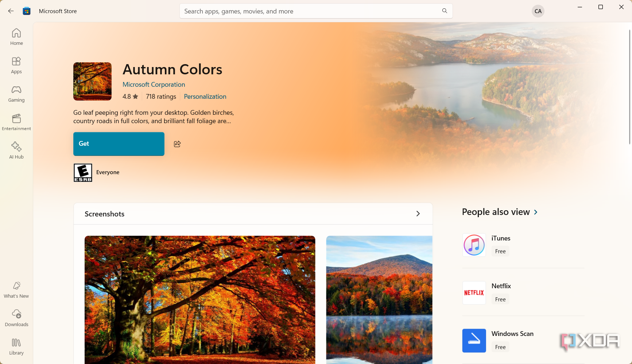Open the Personalization category link
Image resolution: width=632 pixels, height=364 pixels.
(205, 97)
